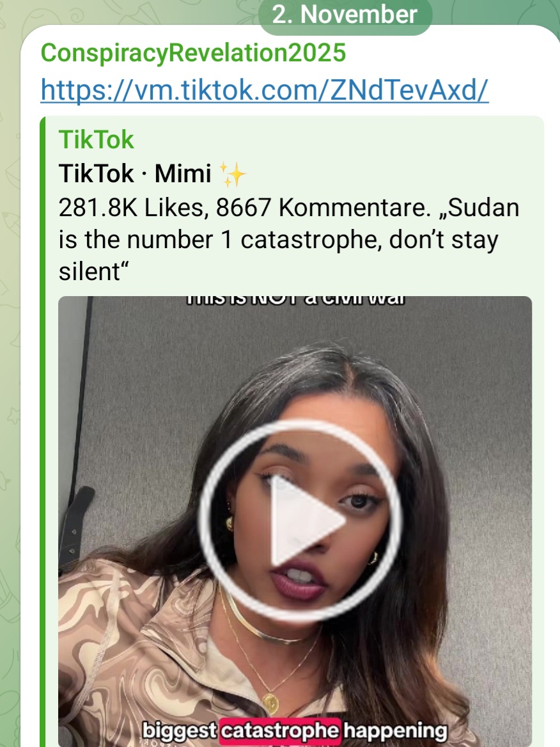Image resolution: width=560 pixels, height=747 pixels.
Task: Click the gold pendant necklace in thumbnail
Action: pos(270,701)
